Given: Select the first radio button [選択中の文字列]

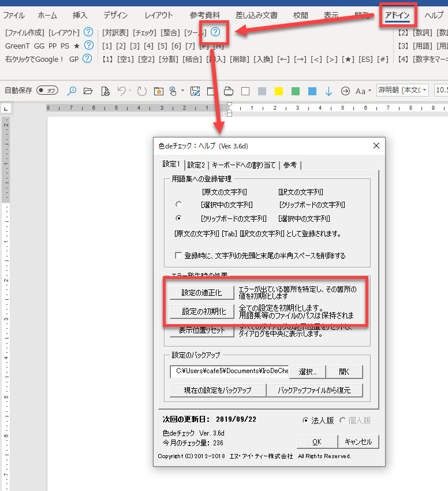Looking at the screenshot, I should [x=178, y=204].
